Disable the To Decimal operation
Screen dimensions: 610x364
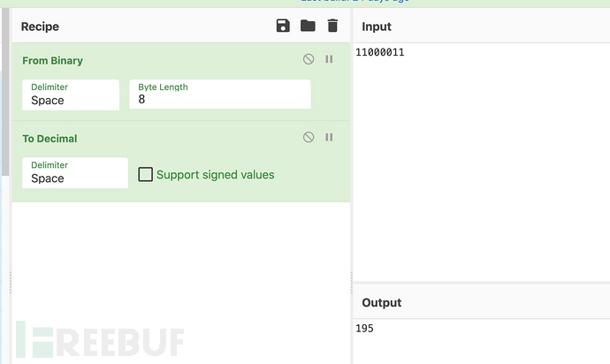(309, 137)
